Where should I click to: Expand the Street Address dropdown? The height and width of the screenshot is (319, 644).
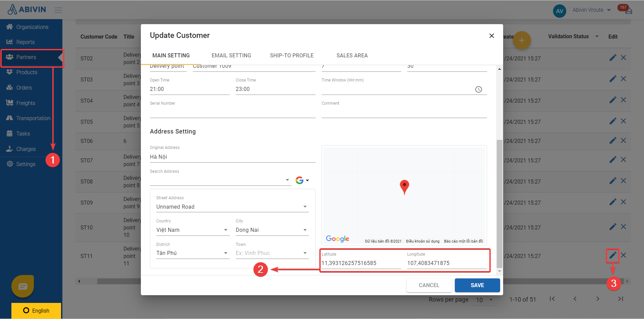[305, 207]
